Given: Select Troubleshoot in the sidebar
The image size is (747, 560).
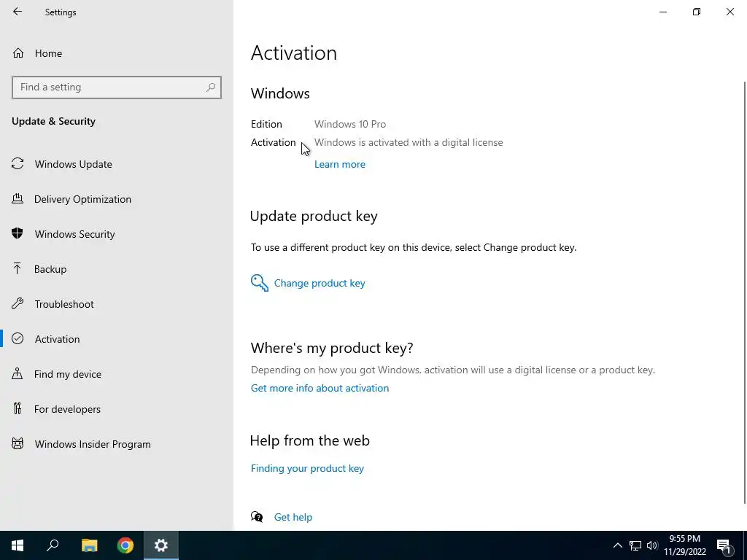Looking at the screenshot, I should (64, 304).
